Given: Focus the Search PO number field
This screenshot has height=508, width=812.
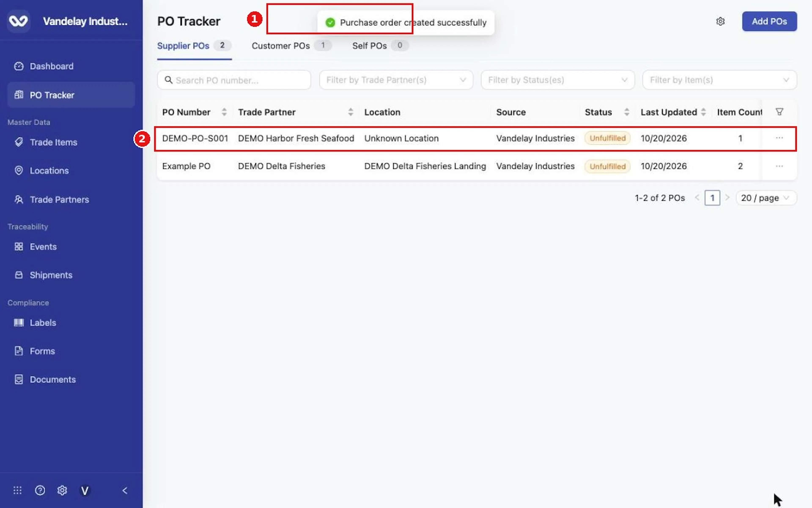Looking at the screenshot, I should [234, 80].
